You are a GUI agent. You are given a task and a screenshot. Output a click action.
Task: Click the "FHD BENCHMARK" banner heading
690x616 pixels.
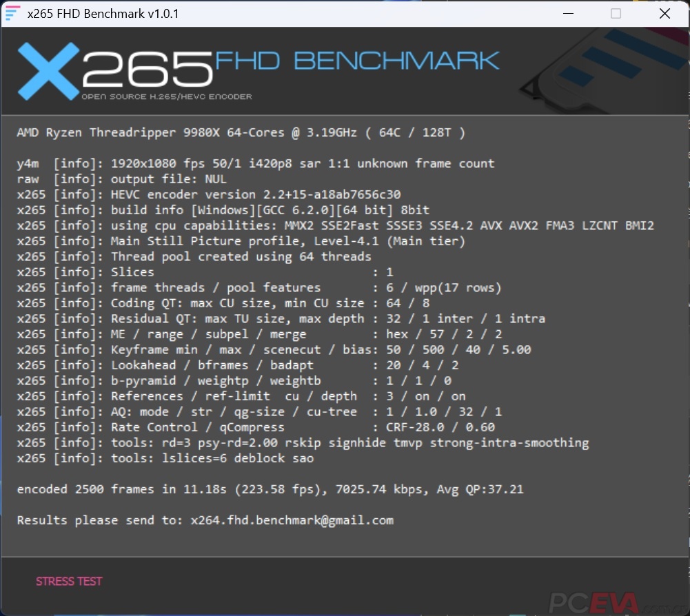tap(357, 61)
